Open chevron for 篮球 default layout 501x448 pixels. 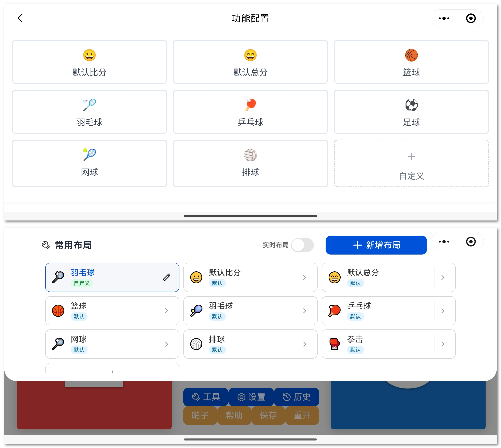[x=166, y=311]
